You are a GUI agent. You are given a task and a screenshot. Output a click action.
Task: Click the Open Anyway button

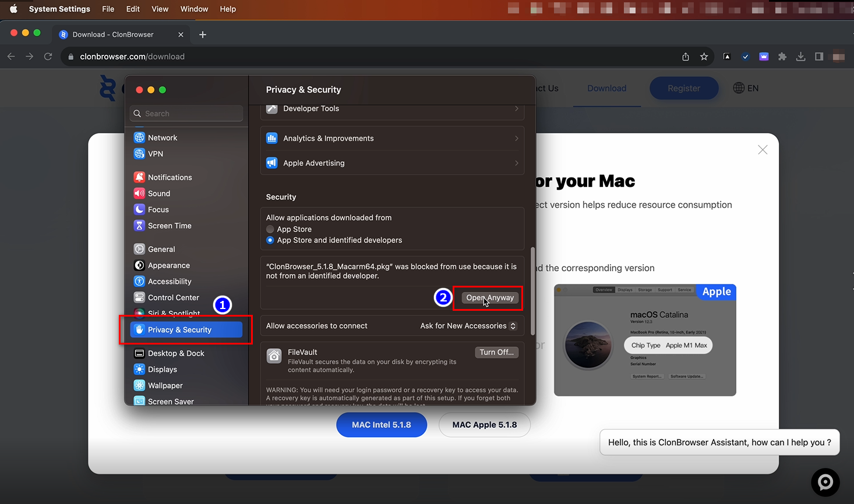click(490, 297)
